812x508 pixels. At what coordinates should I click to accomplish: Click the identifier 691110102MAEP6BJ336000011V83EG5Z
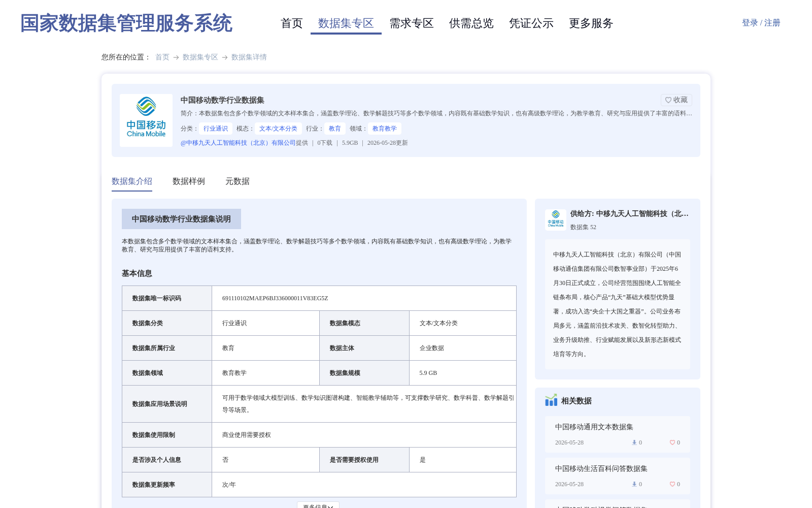pyautogui.click(x=275, y=298)
